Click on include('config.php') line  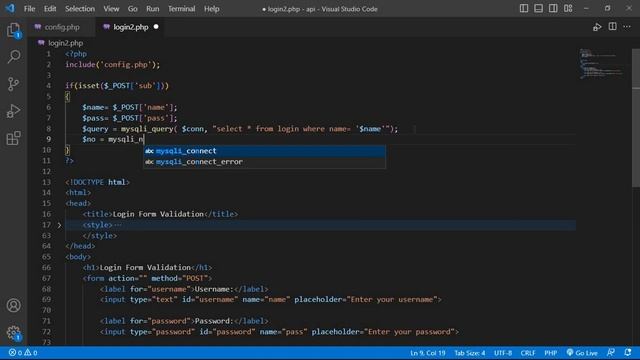point(113,64)
